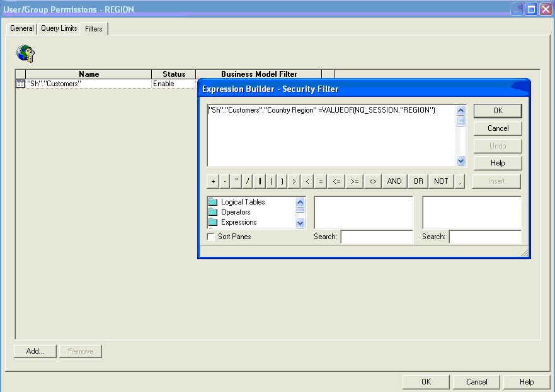
Task: Click the not-equal <> operator icon
Action: click(x=373, y=181)
